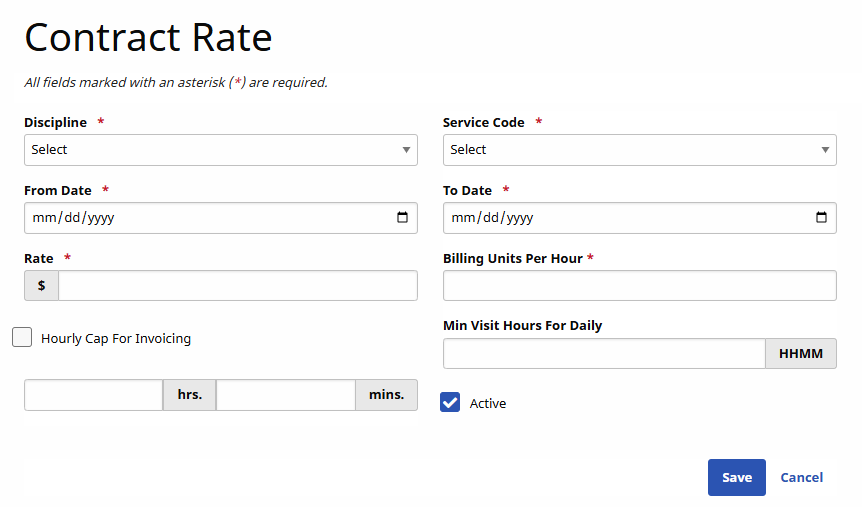This screenshot has height=507, width=862.
Task: Click the mins. unit tag
Action: point(386,395)
